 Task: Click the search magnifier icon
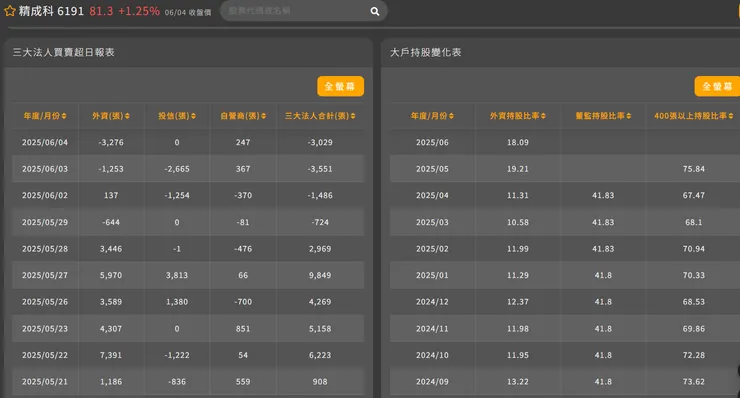(375, 11)
